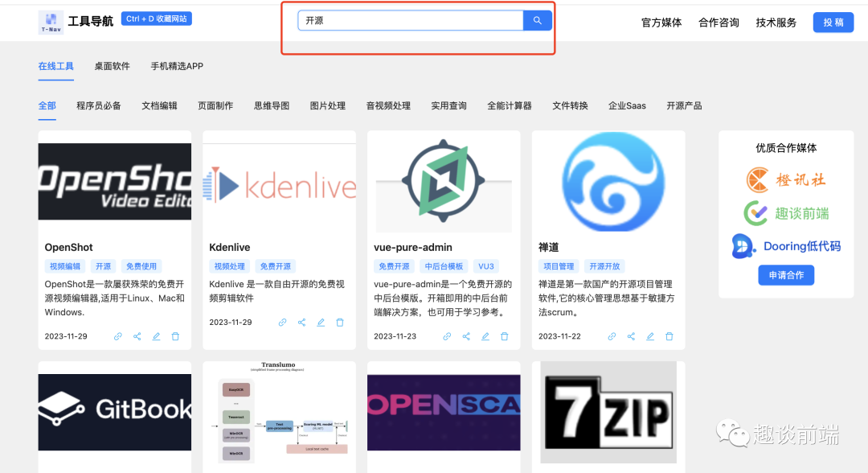Copy link for vue-pure-admin card

447,336
